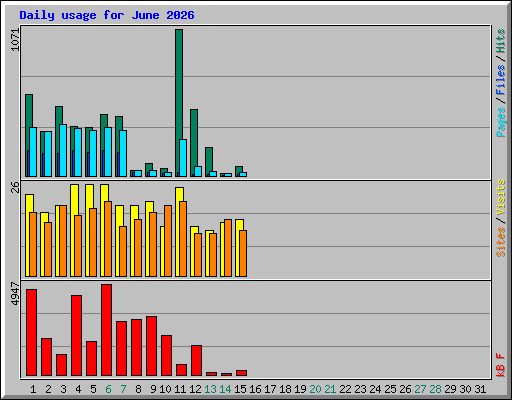
Task: Click green weekend day label 7
Action: pos(123,389)
